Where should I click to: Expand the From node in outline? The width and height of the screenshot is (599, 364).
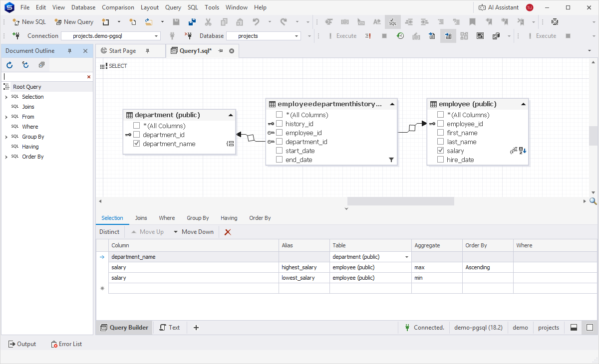point(6,117)
